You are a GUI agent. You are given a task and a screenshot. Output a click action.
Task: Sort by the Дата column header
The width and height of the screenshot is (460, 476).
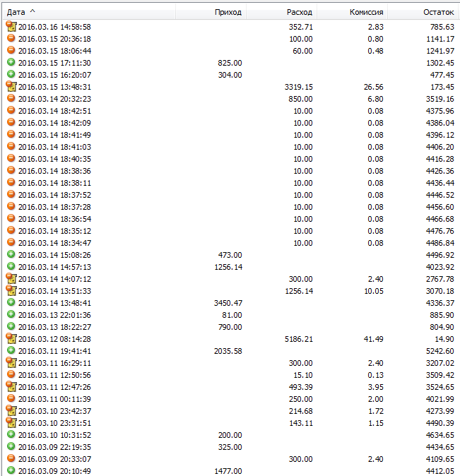pos(89,12)
